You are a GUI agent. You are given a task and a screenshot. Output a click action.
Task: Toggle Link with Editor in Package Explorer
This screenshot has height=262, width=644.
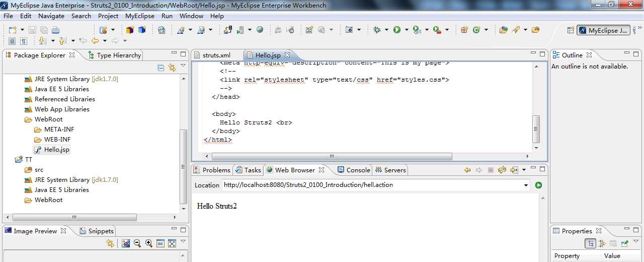click(x=172, y=68)
